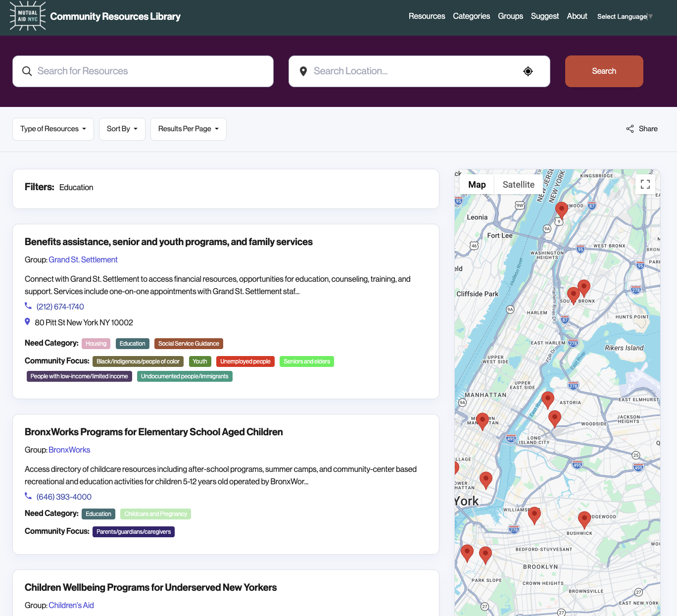Open the Type of Resources dropdown
Image resolution: width=677 pixels, height=616 pixels.
(x=53, y=129)
